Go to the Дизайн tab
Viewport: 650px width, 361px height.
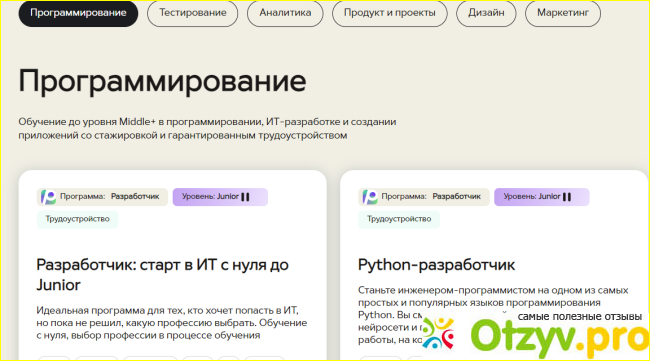coord(486,13)
